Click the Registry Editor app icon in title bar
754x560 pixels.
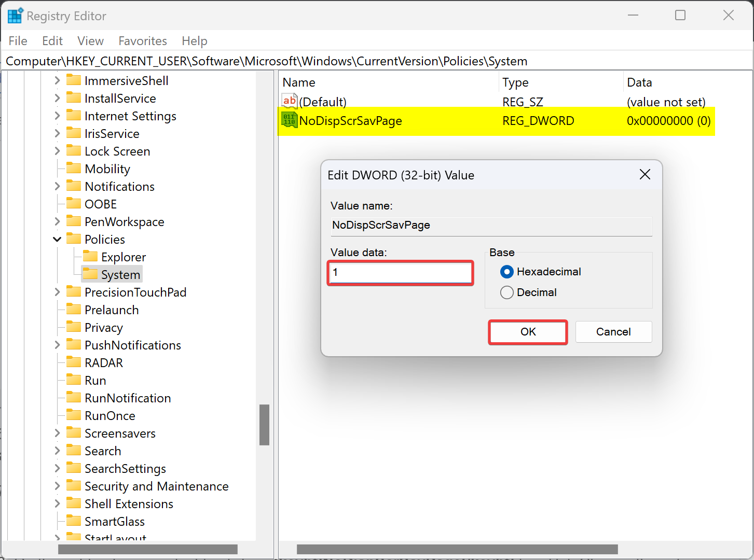point(15,16)
